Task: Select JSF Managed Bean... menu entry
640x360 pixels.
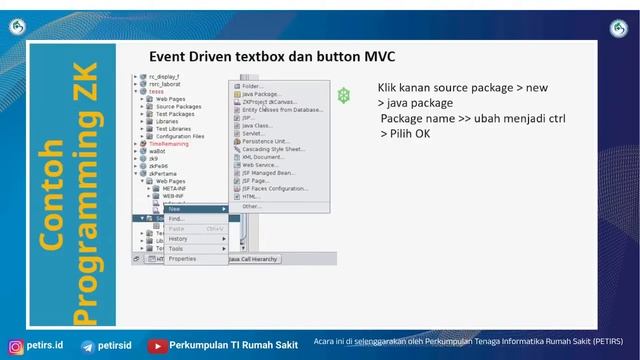Action: 279,173
